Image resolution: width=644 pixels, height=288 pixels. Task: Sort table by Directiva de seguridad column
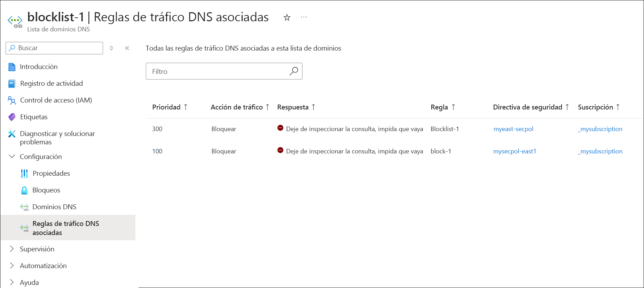pos(531,107)
